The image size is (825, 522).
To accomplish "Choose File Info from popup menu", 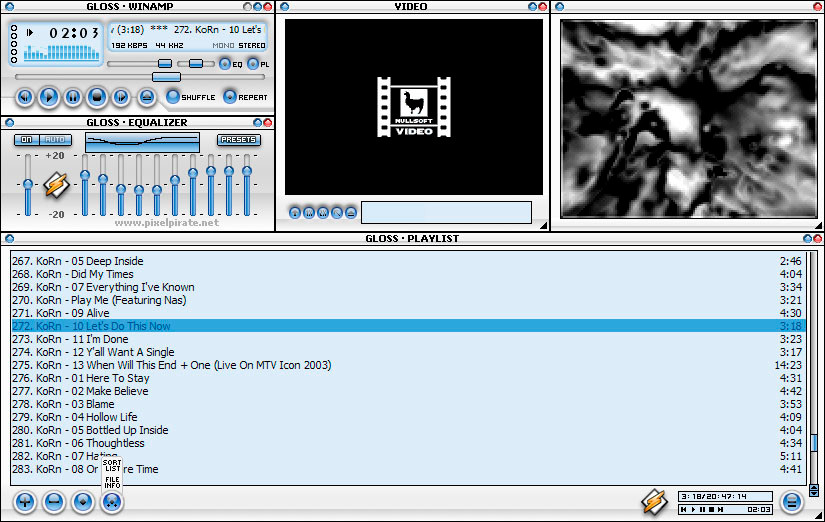I will tap(112, 482).
